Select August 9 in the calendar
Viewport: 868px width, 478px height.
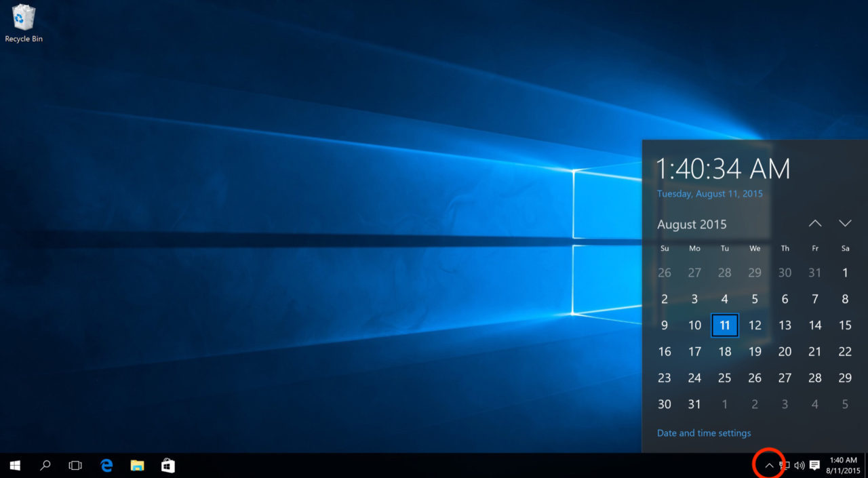point(665,325)
